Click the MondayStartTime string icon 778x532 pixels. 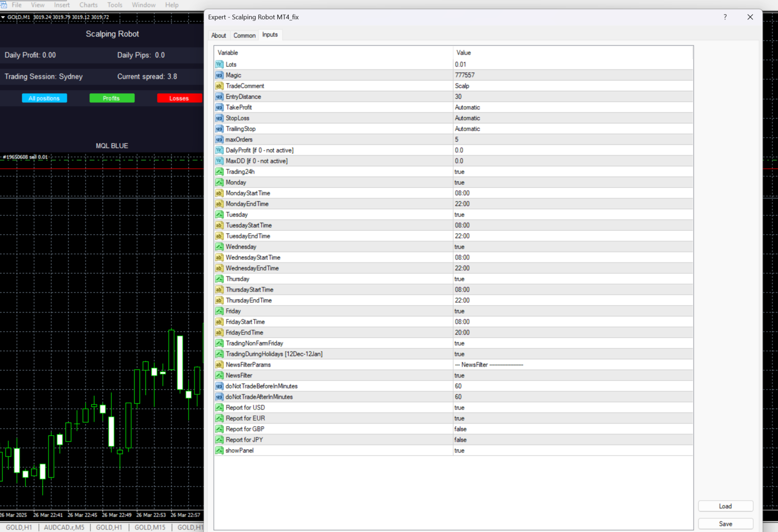(219, 193)
